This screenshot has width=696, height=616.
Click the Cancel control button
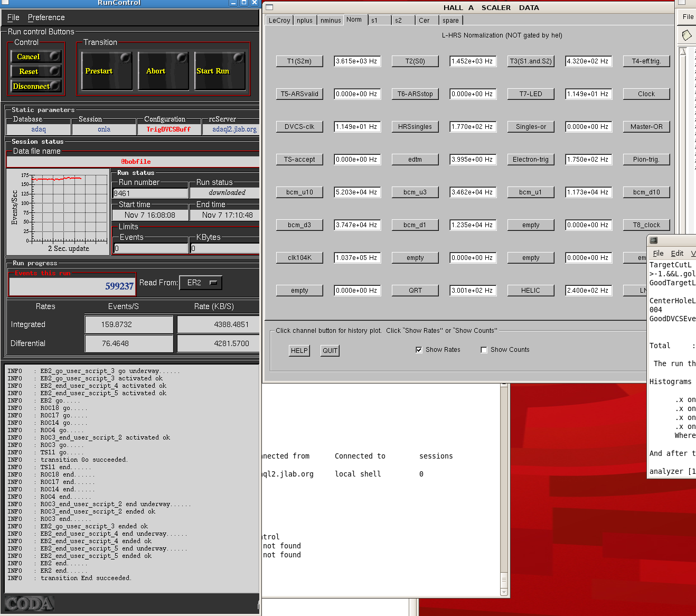click(x=36, y=57)
